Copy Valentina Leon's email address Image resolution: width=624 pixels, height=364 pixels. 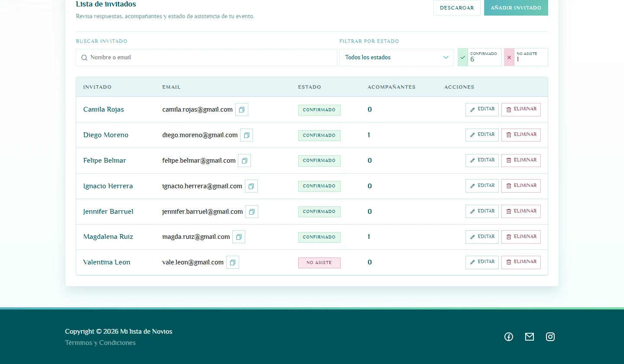[x=233, y=262]
